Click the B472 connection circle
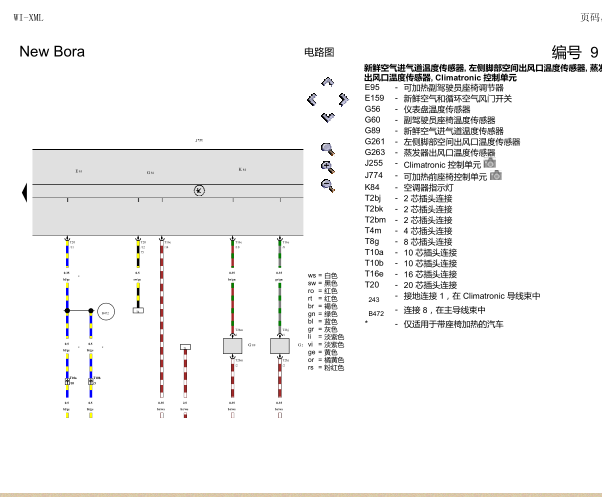The width and height of the screenshot is (602, 499). tap(106, 312)
